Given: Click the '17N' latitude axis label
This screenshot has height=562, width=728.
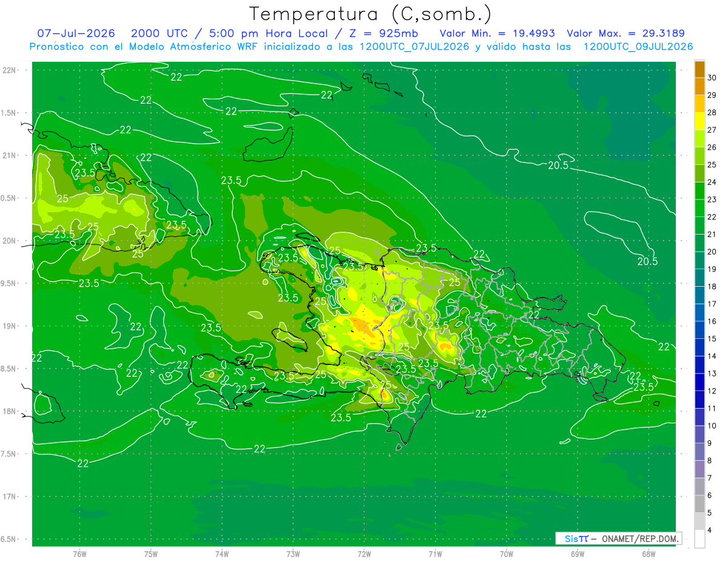Looking at the screenshot, I should tap(10, 497).
